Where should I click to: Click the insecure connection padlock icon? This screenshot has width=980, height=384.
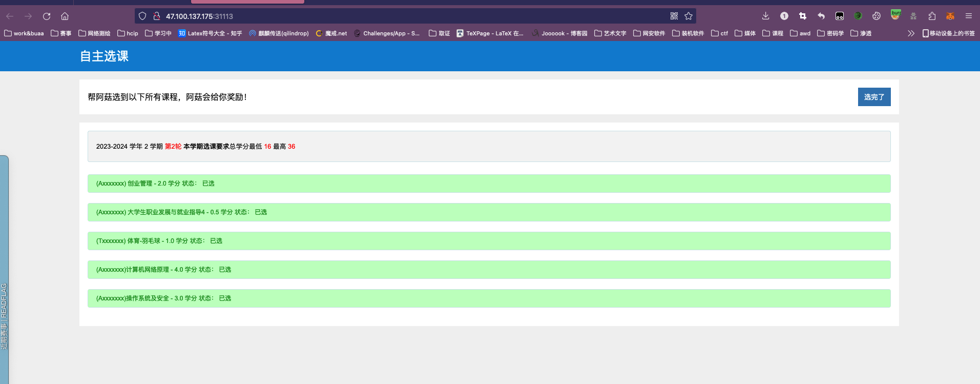[157, 16]
